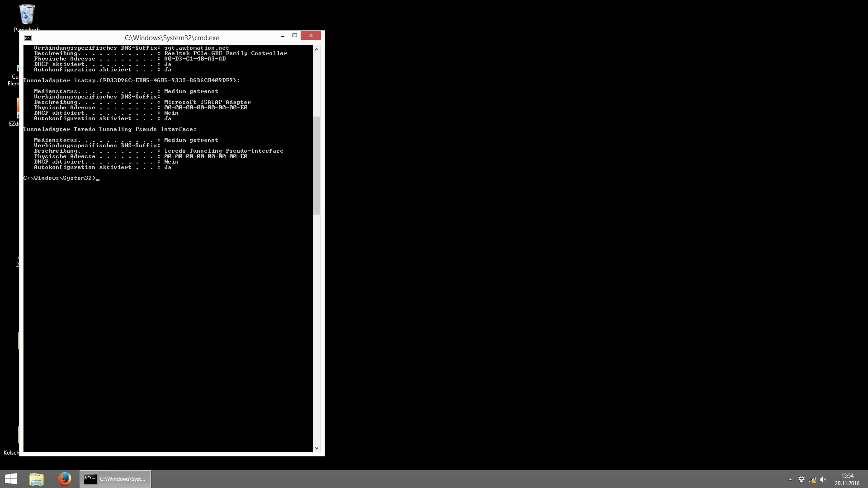
Task: Click the cmd.exe system menu icon in title bar
Action: 28,38
